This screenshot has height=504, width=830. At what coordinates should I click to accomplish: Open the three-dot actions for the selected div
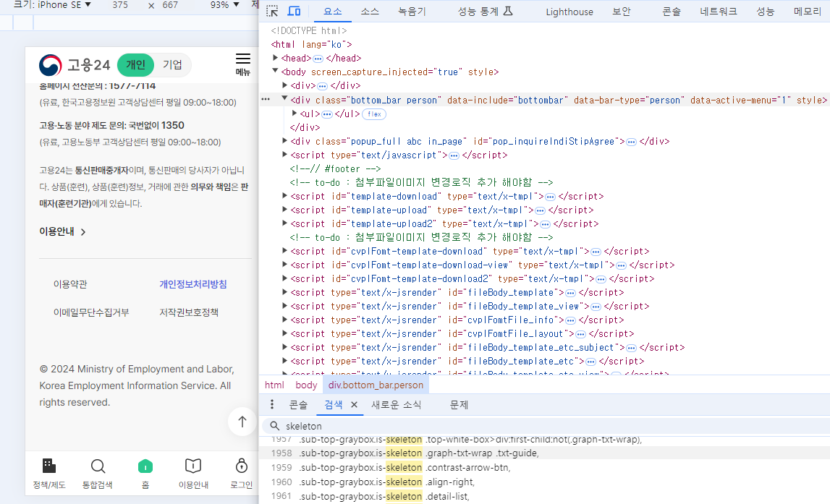[x=266, y=99]
